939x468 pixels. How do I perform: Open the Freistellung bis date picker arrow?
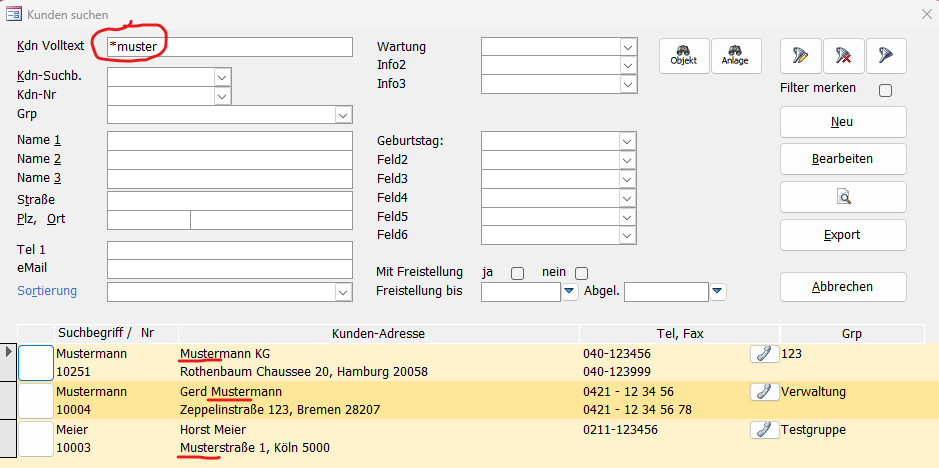570,292
